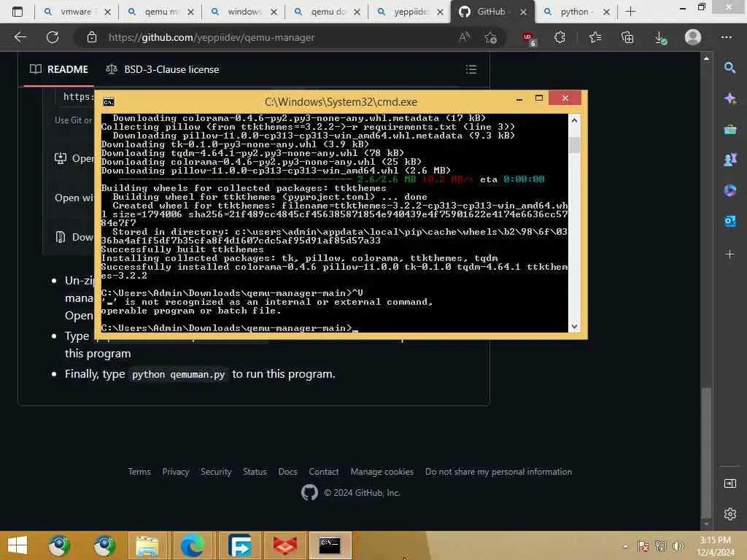This screenshot has width=747, height=560.
Task: Open the Settings and more ellipsis menu
Action: pyautogui.click(x=726, y=37)
